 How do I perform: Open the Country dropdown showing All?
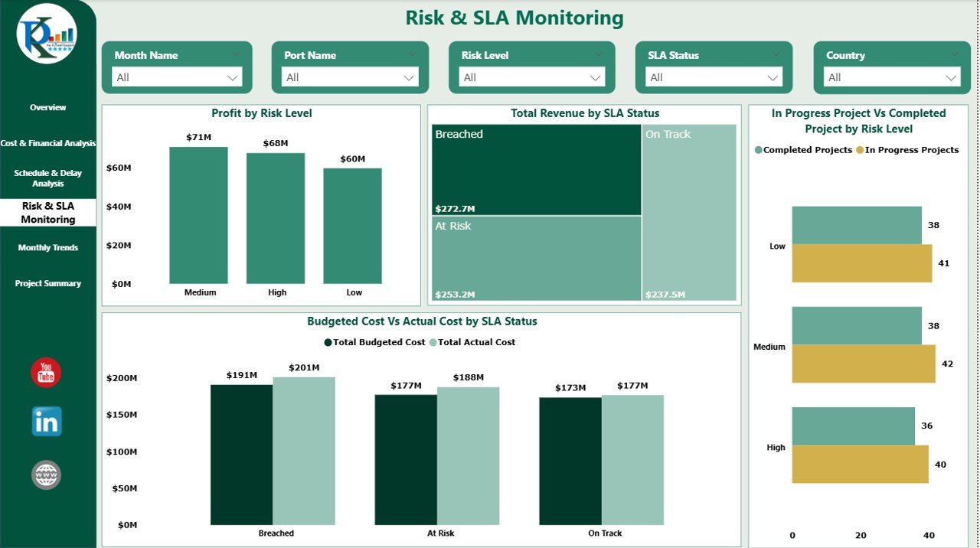click(x=952, y=77)
